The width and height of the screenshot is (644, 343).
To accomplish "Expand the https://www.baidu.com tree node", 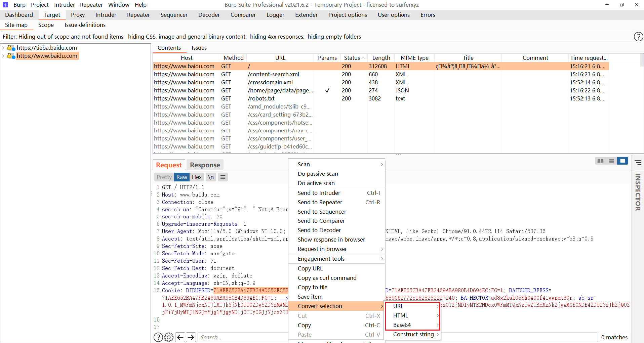I will click(x=3, y=56).
